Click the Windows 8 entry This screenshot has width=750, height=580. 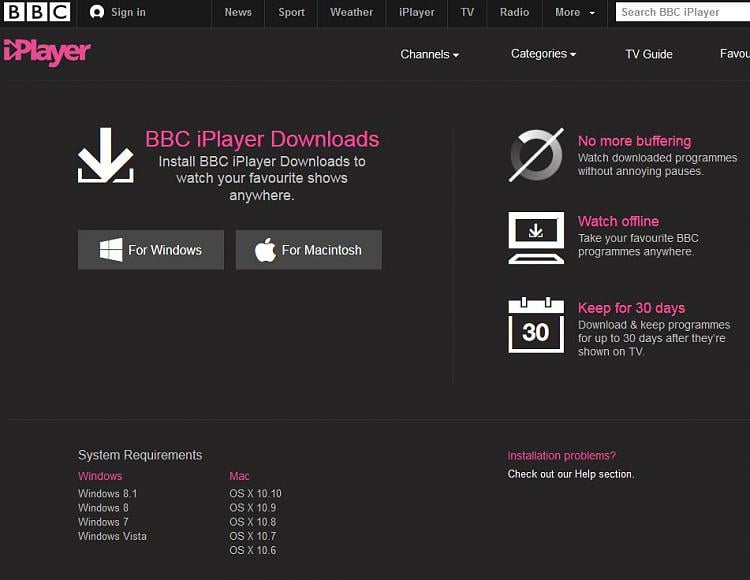(x=103, y=508)
